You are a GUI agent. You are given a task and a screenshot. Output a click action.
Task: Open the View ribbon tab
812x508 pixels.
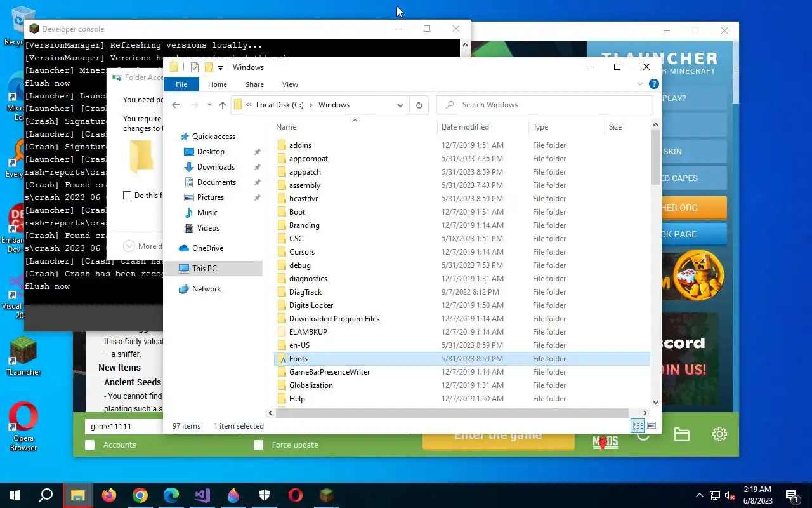[x=290, y=84]
